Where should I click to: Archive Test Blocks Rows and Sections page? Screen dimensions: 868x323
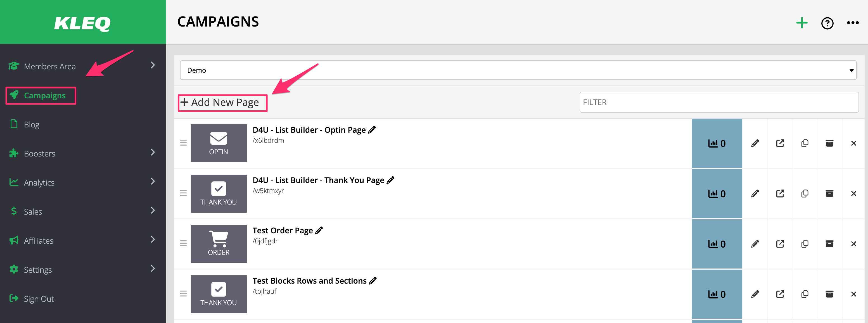(x=830, y=294)
